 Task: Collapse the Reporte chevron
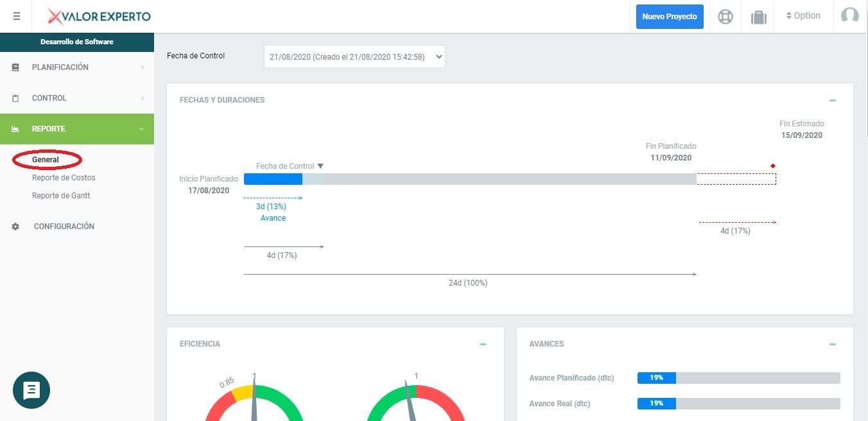tap(142, 129)
